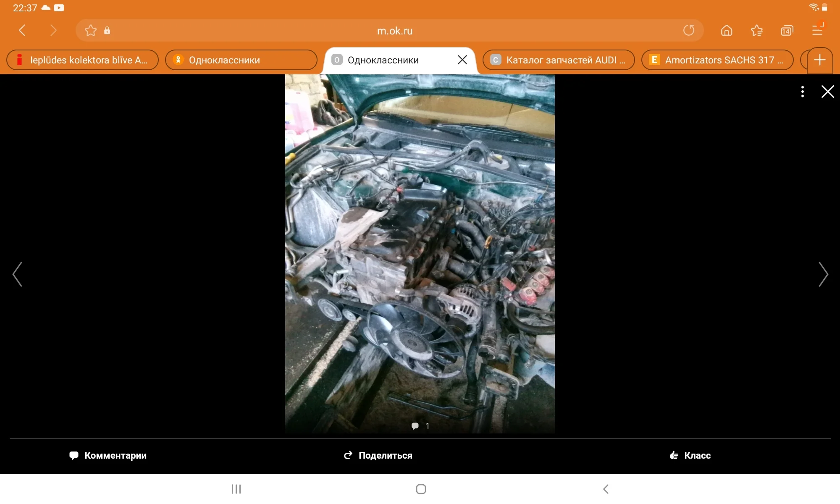The width and height of the screenshot is (840, 504).
Task: Reload the current page
Action: [689, 30]
